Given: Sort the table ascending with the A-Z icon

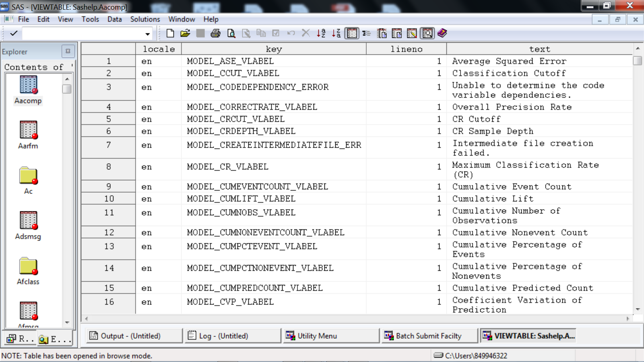Looking at the screenshot, I should click(x=322, y=33).
